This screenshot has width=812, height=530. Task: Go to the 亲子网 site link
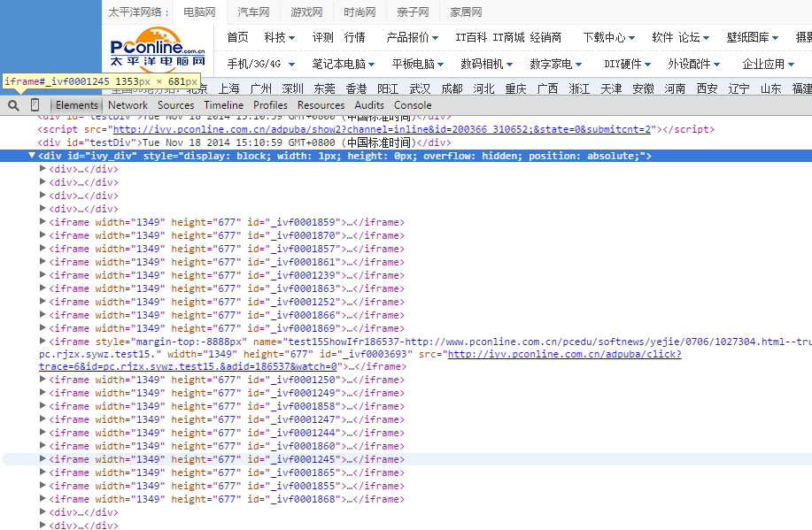point(413,12)
